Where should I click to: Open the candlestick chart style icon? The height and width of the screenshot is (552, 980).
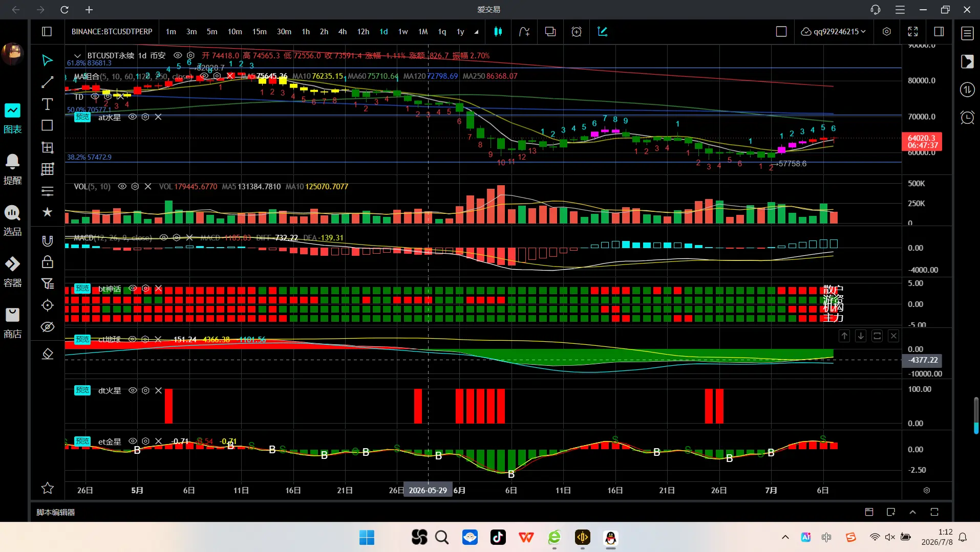pyautogui.click(x=498, y=32)
